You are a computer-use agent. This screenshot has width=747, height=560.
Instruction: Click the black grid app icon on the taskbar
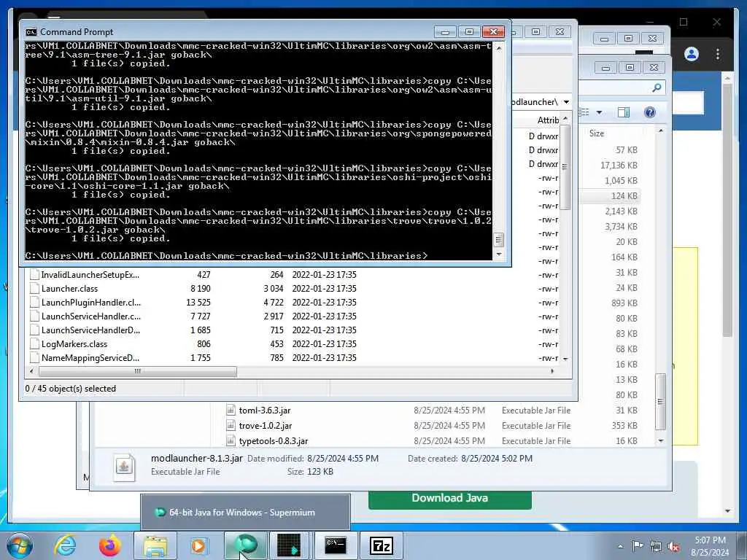[289, 545]
